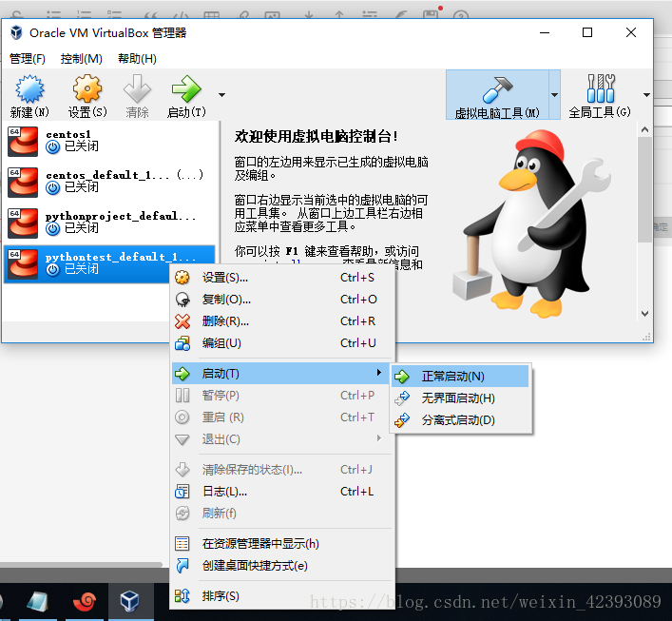Open the dropdown arrow next to 虚拟电脑工具(M)
The image size is (672, 621).
(554, 95)
